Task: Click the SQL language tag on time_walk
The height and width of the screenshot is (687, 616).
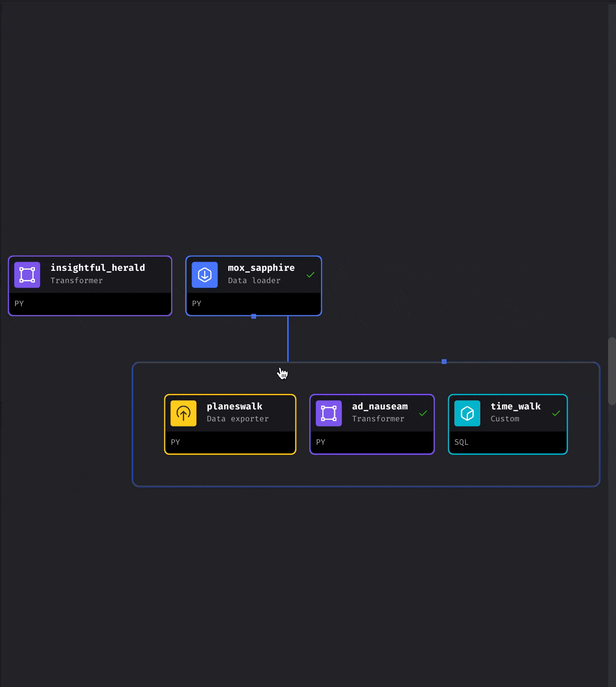Action: pyautogui.click(x=461, y=442)
